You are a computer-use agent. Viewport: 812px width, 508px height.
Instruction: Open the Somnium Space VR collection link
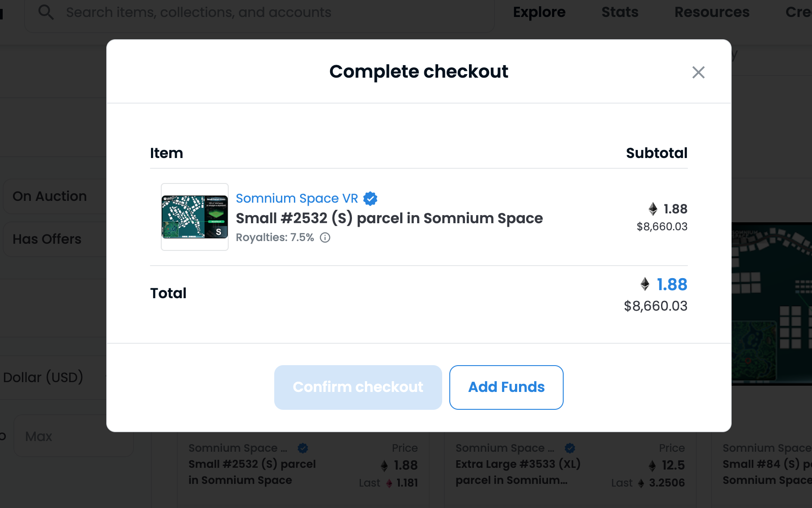297,198
